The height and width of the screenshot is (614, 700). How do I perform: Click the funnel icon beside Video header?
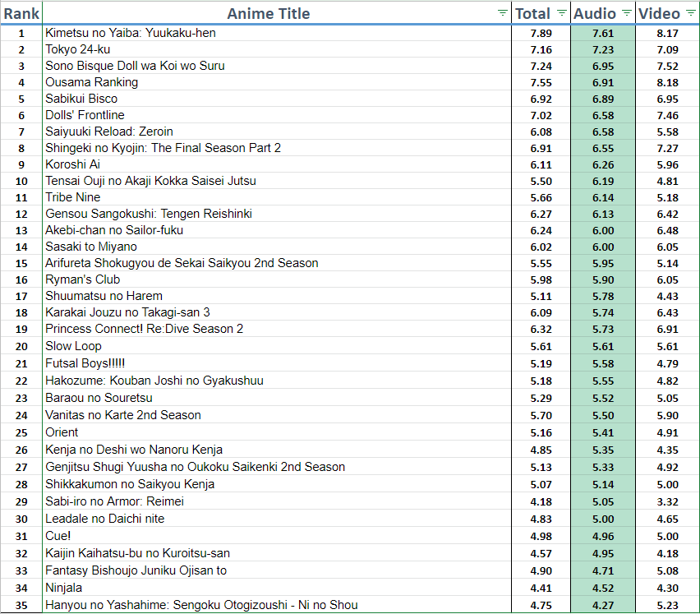point(690,13)
